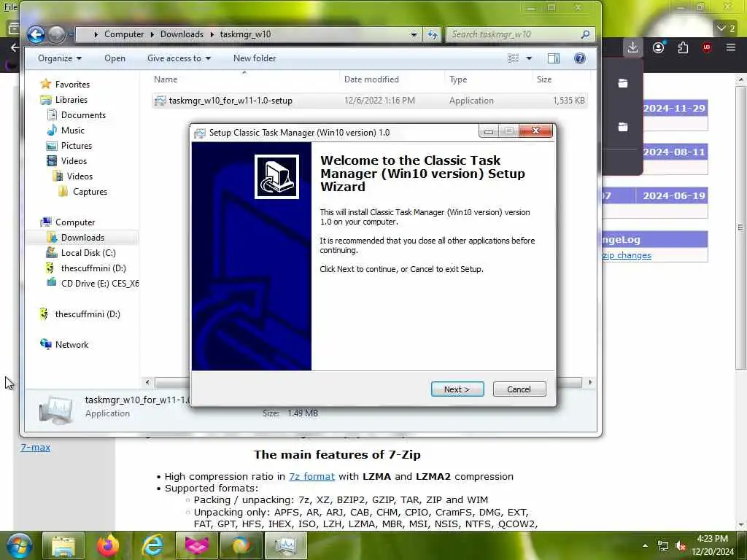Show the first download in folder
The width and height of the screenshot is (747, 560).
623,83
